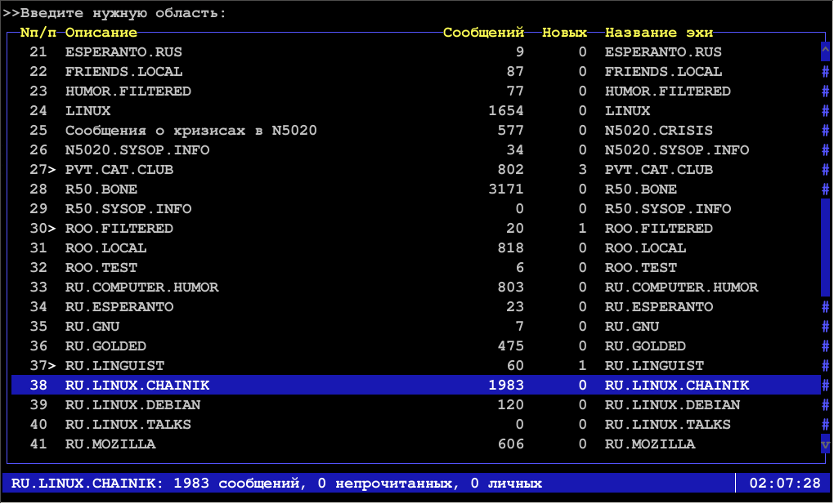Select the RU.LINUX.DEBIAN area row
Screen dimensions: 834x504
tap(132, 405)
